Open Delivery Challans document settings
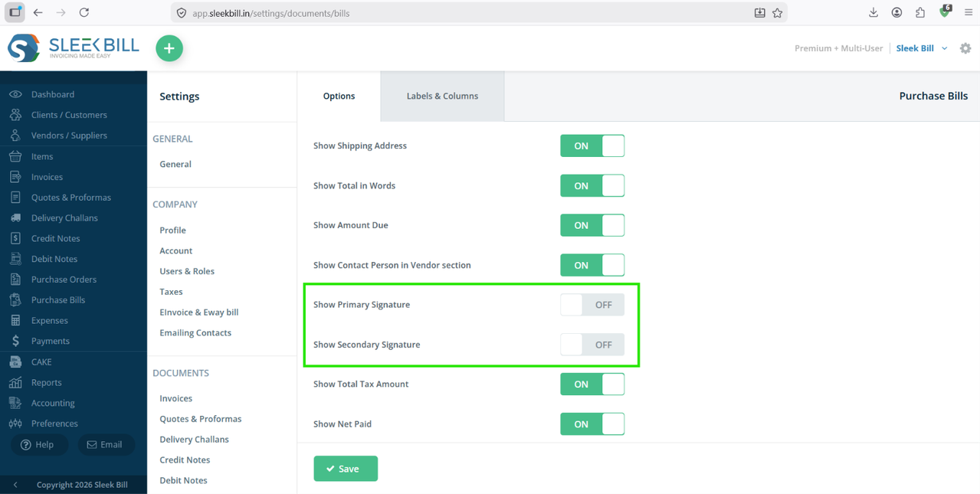The width and height of the screenshot is (980, 494). [x=194, y=440]
